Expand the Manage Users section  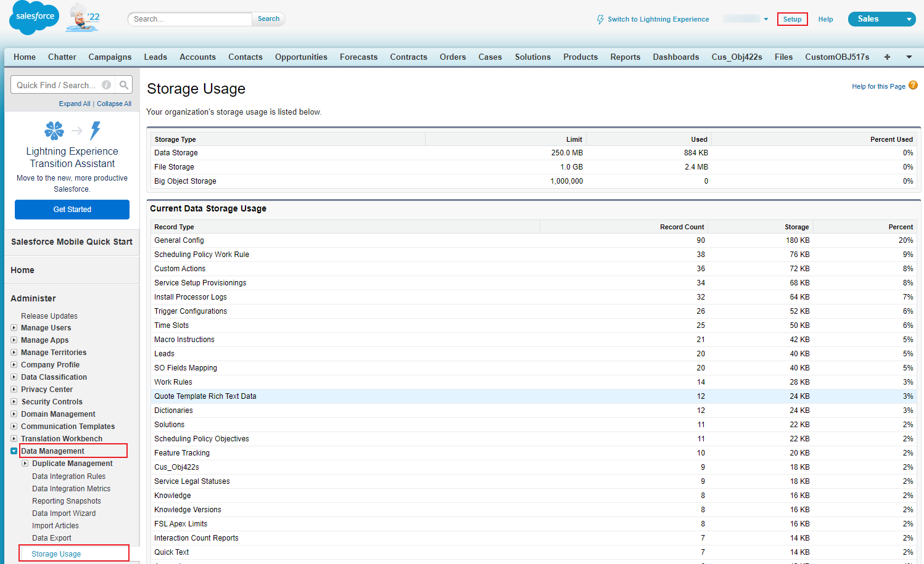point(15,327)
